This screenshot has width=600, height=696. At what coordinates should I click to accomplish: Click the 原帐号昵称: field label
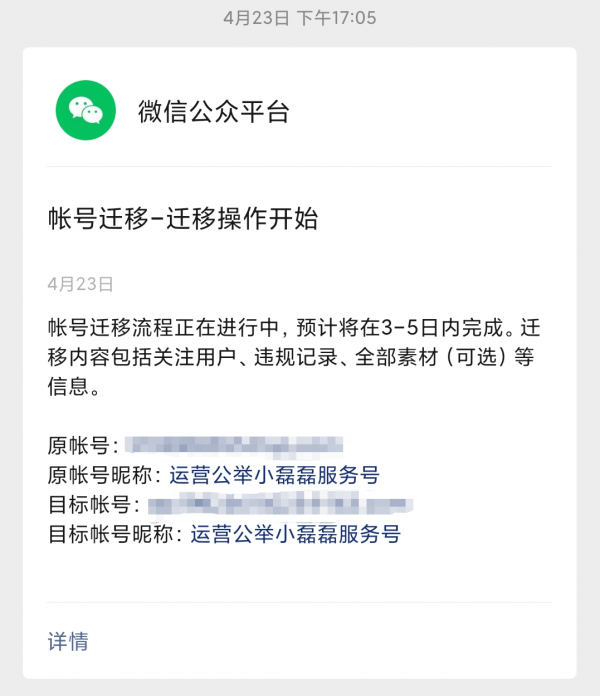point(105,475)
